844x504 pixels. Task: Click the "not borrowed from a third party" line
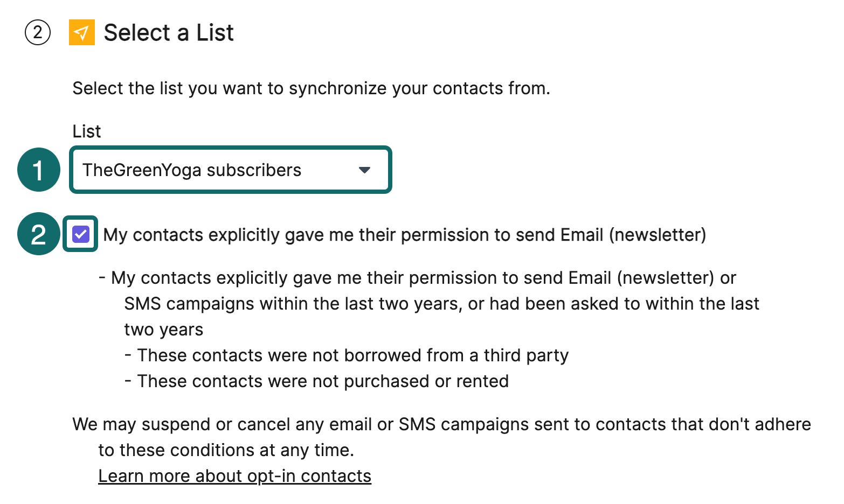pyautogui.click(x=353, y=355)
